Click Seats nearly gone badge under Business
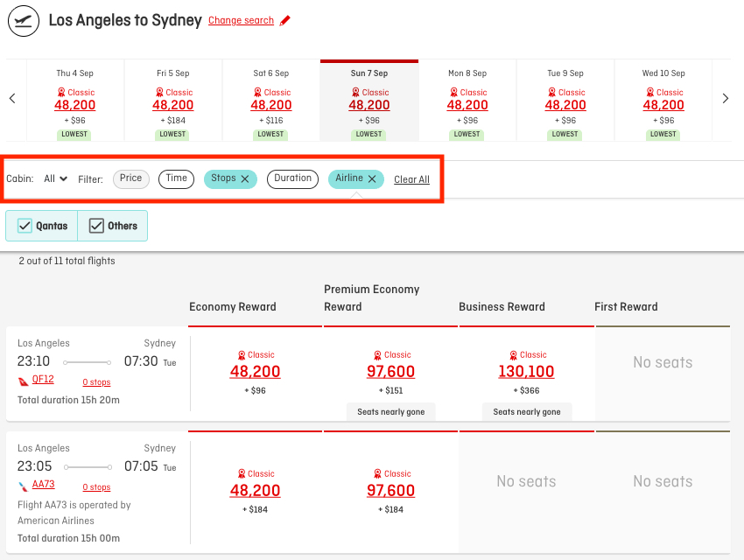Viewport: 744px width, 560px height. 527,412
